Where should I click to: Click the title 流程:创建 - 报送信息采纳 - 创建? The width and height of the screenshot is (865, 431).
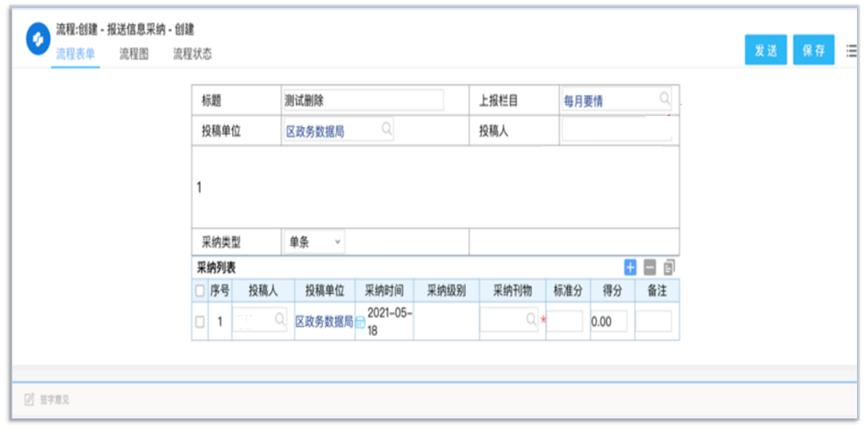(x=125, y=30)
